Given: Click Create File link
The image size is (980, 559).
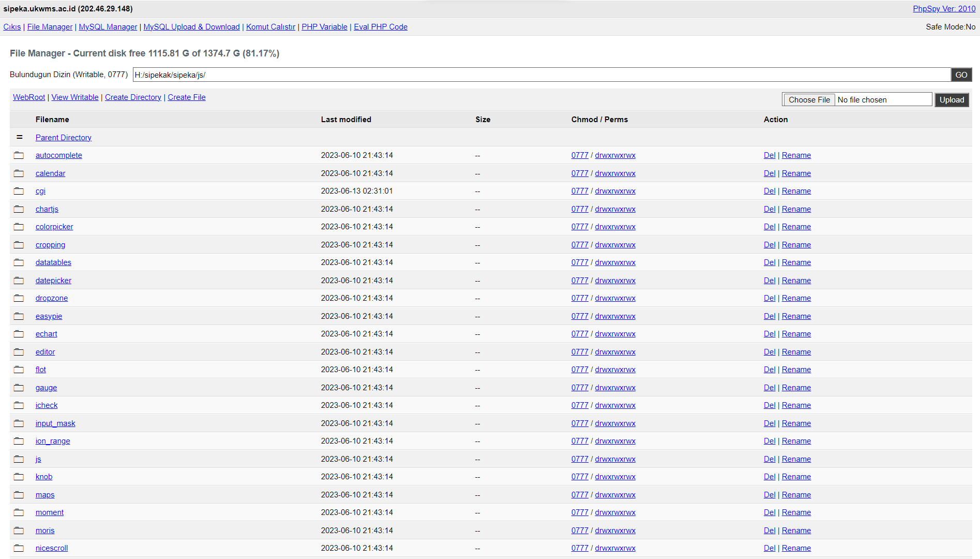Looking at the screenshot, I should (x=187, y=97).
